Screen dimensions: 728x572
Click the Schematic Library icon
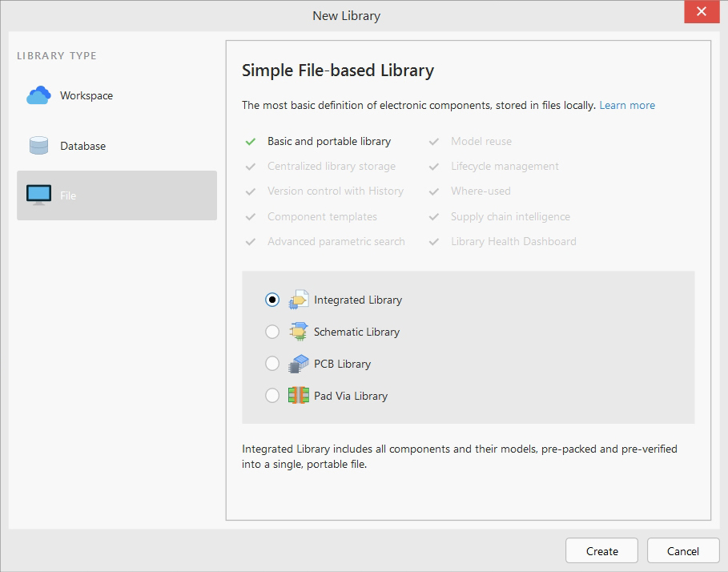299,332
